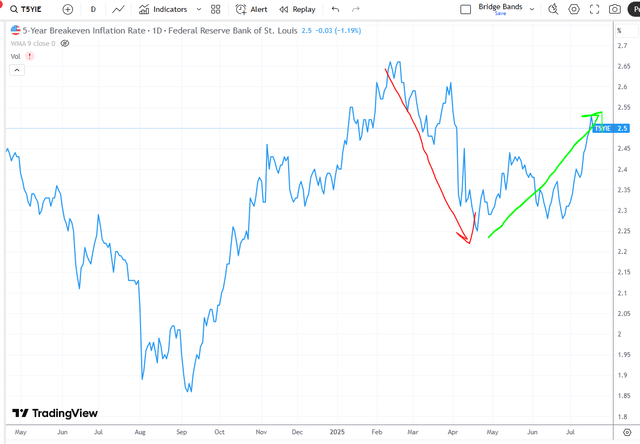
Task: Add a compare symbol with plus icon
Action: coord(68,9)
